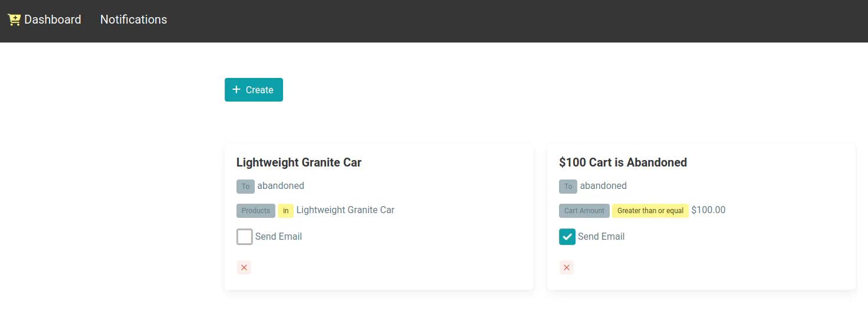The image size is (868, 310).
Task: Delete the Lightweight Granite Car notification
Action: pyautogui.click(x=244, y=267)
